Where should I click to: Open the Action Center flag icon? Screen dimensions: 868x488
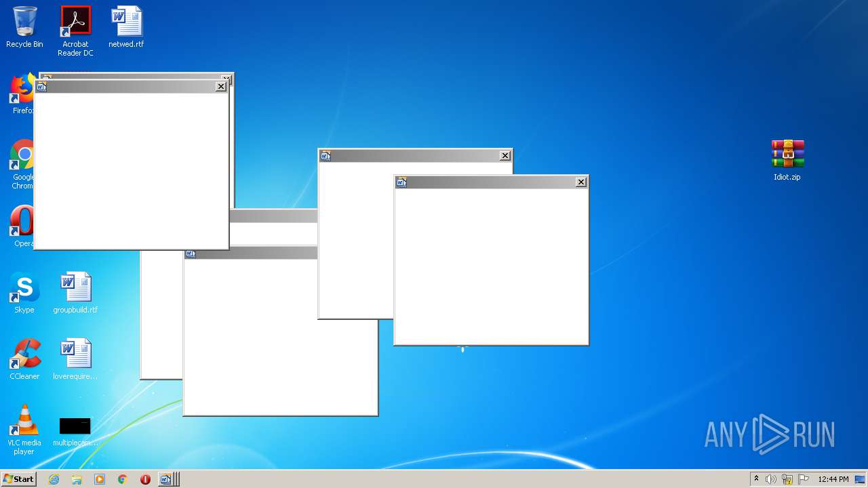pos(804,479)
